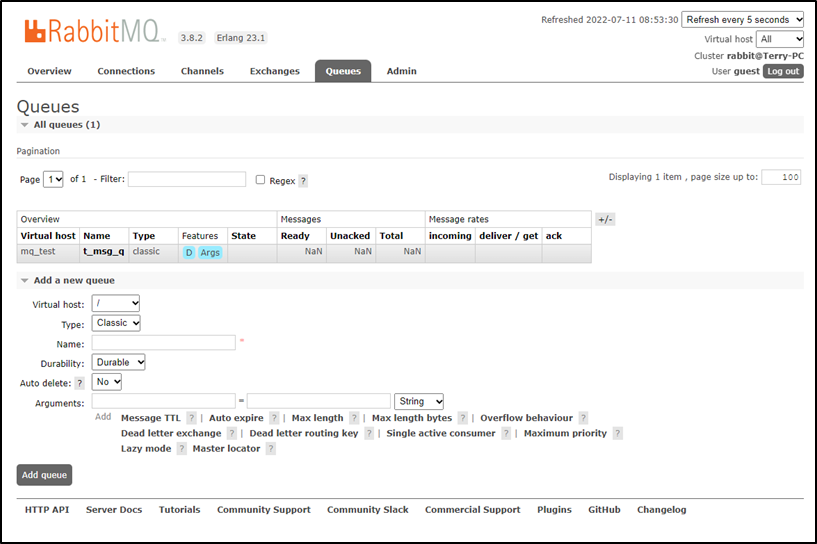Viewport: 817px width, 544px height.
Task: Open Maximum priority help question mark
Action: click(617, 433)
